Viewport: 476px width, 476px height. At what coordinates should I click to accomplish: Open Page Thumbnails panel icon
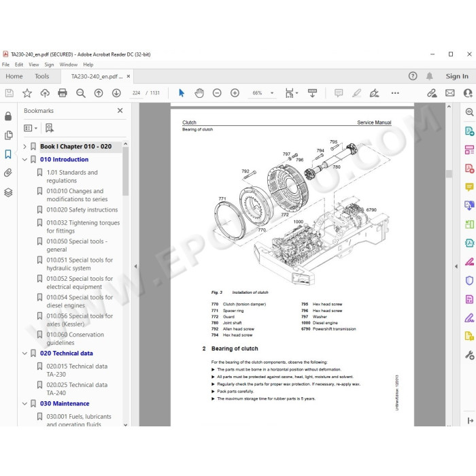click(8, 135)
